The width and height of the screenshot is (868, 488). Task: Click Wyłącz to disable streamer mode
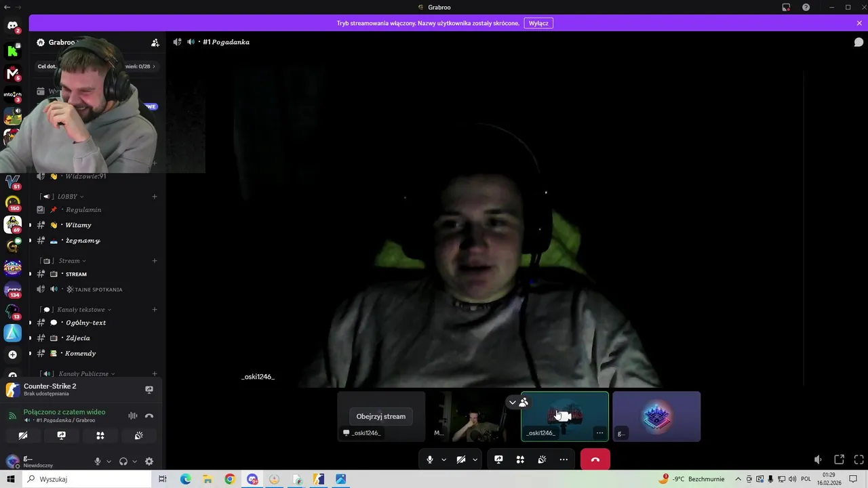click(x=538, y=23)
